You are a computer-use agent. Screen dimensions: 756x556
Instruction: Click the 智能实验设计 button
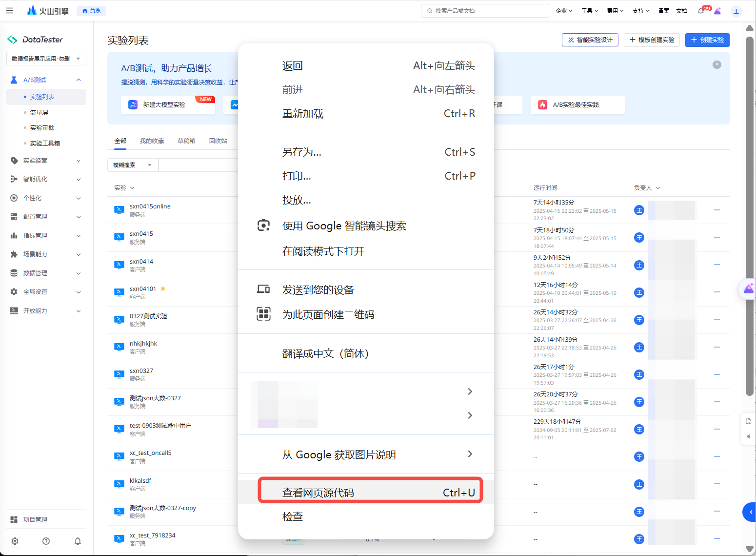pos(590,40)
